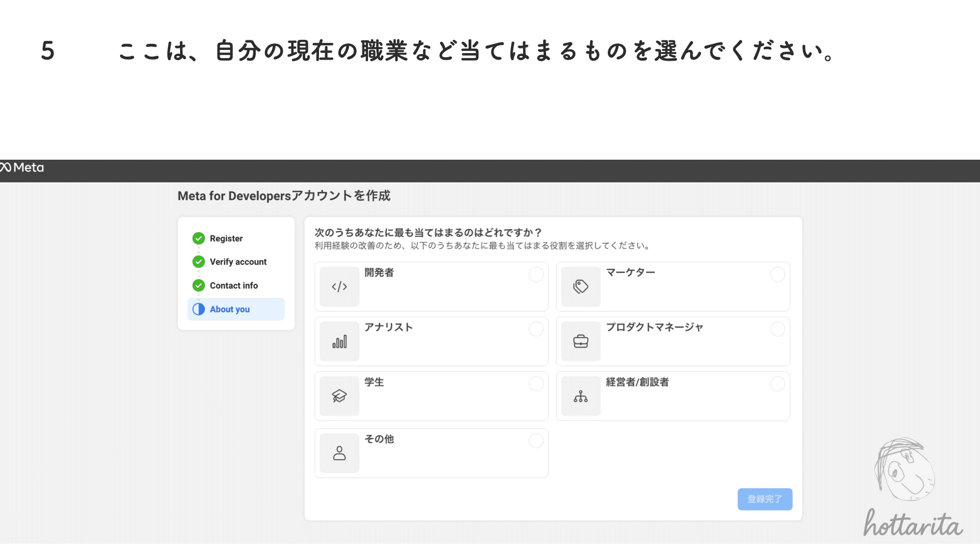The height and width of the screenshot is (551, 980).
Task: Click the green checkmark beside Register
Action: point(198,238)
